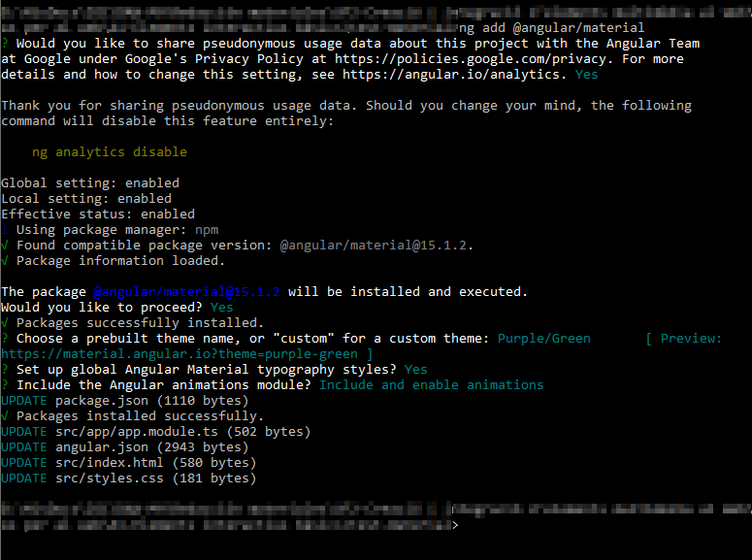
Task: Click the question mark before 'Choose a prebuilt theme'
Action: pos(5,339)
